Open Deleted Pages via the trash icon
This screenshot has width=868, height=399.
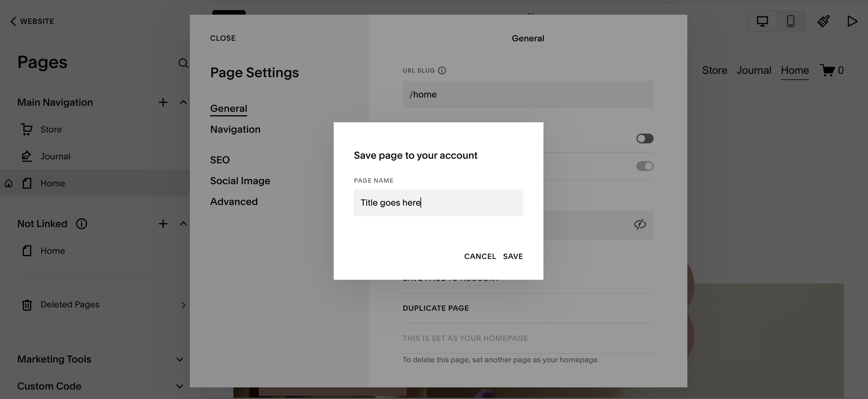27,305
